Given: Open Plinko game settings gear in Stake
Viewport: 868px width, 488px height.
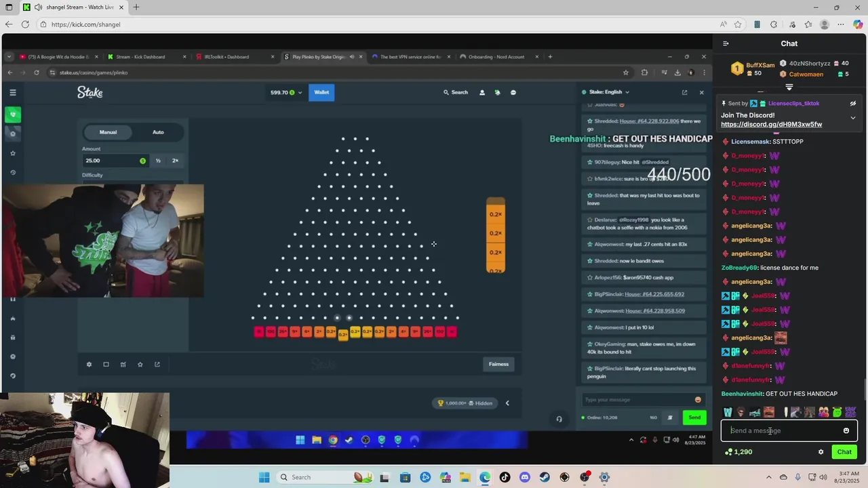Looking at the screenshot, I should (89, 365).
